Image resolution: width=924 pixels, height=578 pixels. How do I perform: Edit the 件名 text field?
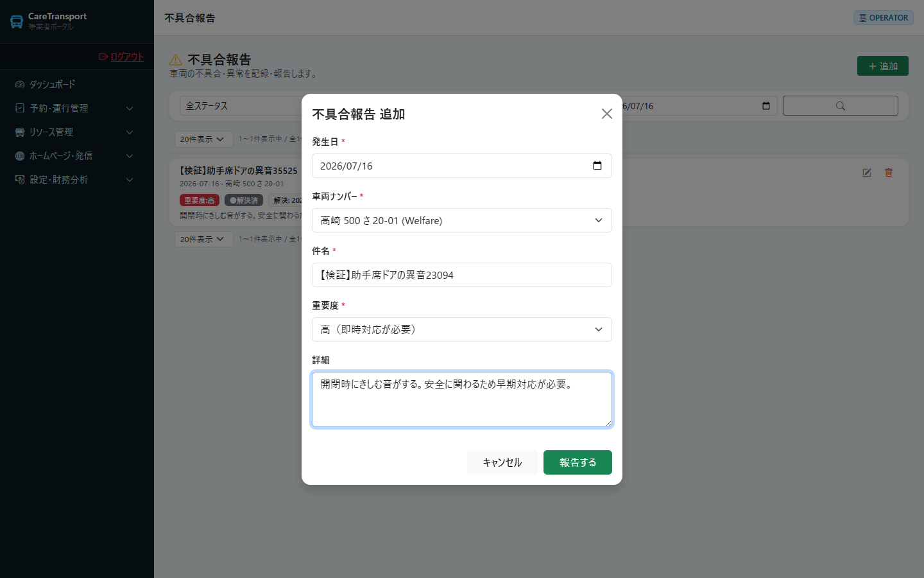[462, 275]
